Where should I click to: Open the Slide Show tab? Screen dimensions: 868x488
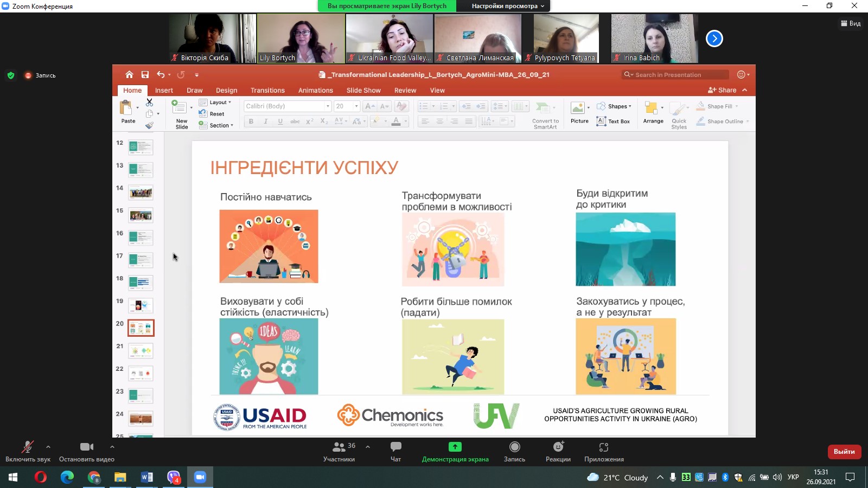[x=363, y=91]
